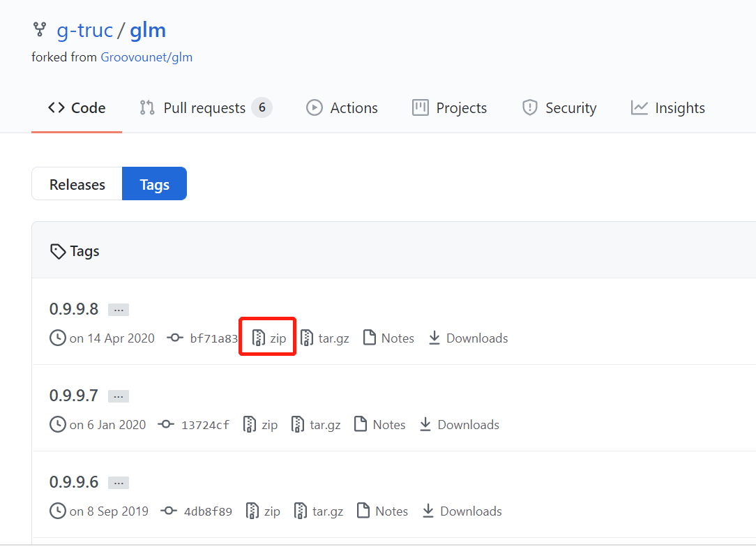Click commit hash bf71a83

coord(214,338)
